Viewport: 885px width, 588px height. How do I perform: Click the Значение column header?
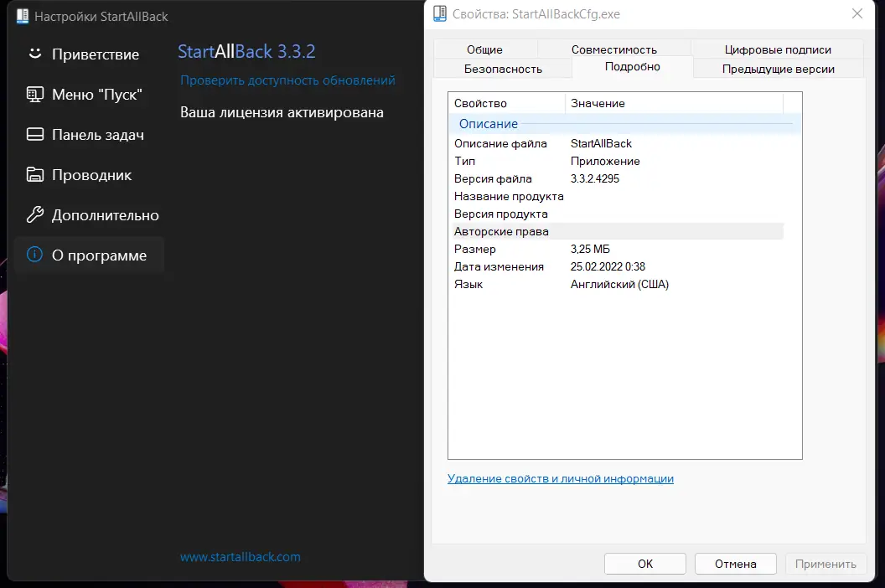point(674,103)
